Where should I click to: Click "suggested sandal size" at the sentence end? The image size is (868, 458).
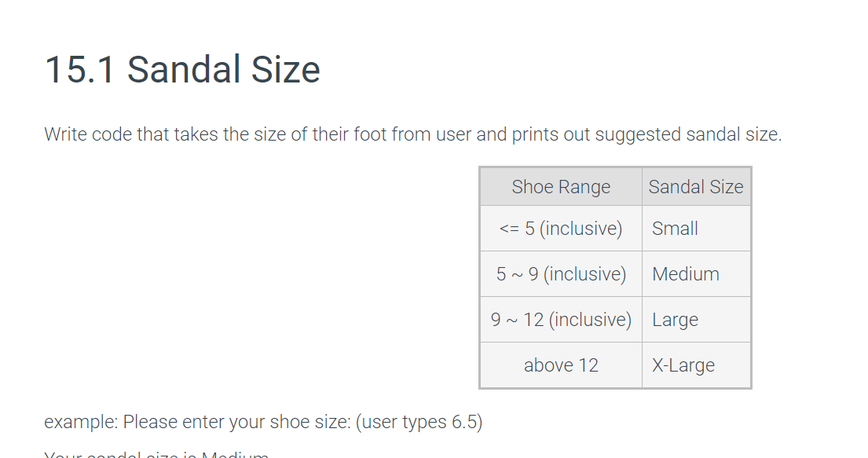(x=688, y=134)
